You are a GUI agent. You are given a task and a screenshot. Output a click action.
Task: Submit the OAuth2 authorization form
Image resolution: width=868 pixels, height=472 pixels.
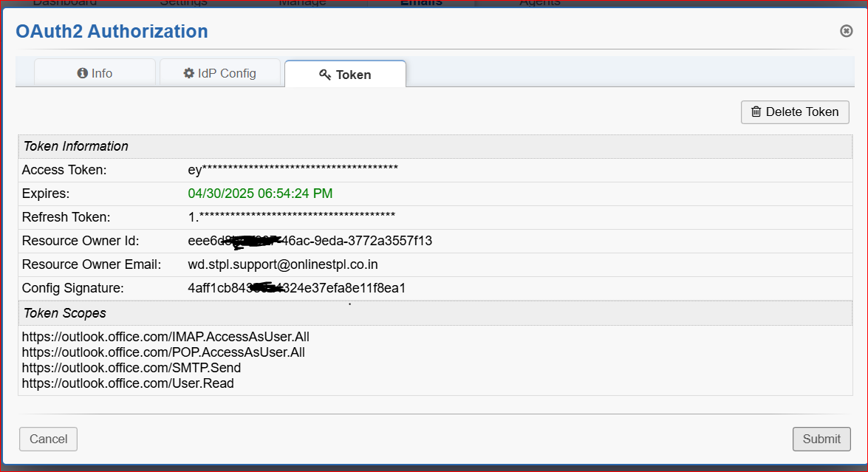(x=821, y=439)
